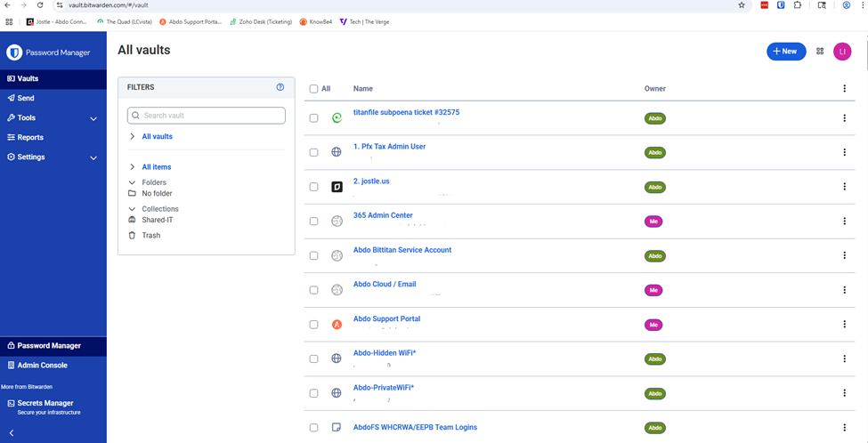
Task: Reload the page
Action: [x=40, y=5]
